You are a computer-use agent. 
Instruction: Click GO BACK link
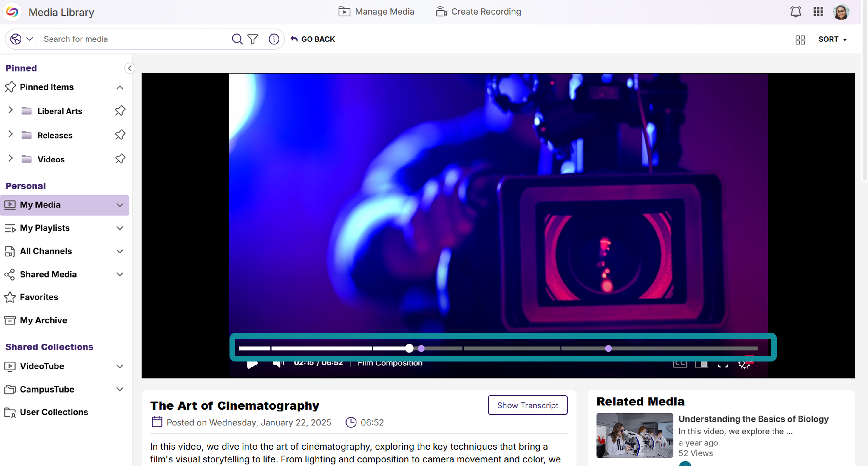(313, 39)
